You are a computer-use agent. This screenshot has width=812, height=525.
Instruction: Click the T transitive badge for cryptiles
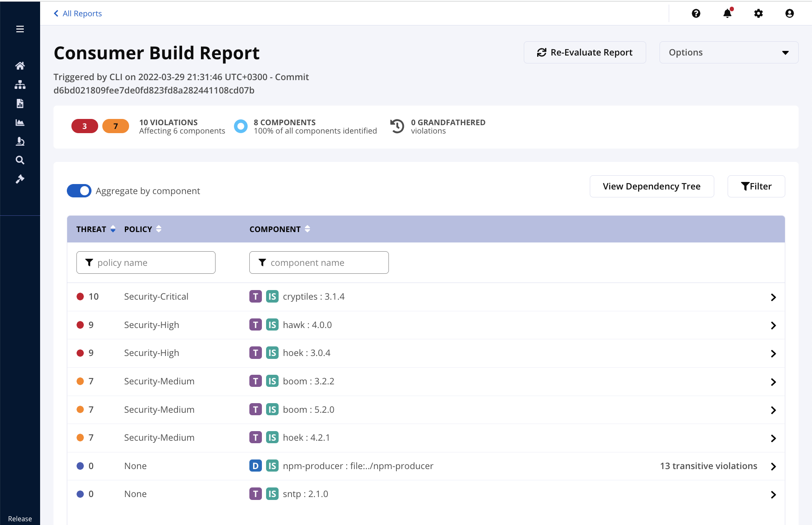(256, 297)
